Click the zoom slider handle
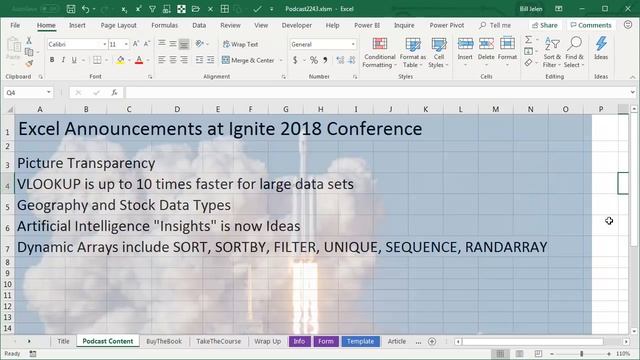The width and height of the screenshot is (640, 360). 581,354
